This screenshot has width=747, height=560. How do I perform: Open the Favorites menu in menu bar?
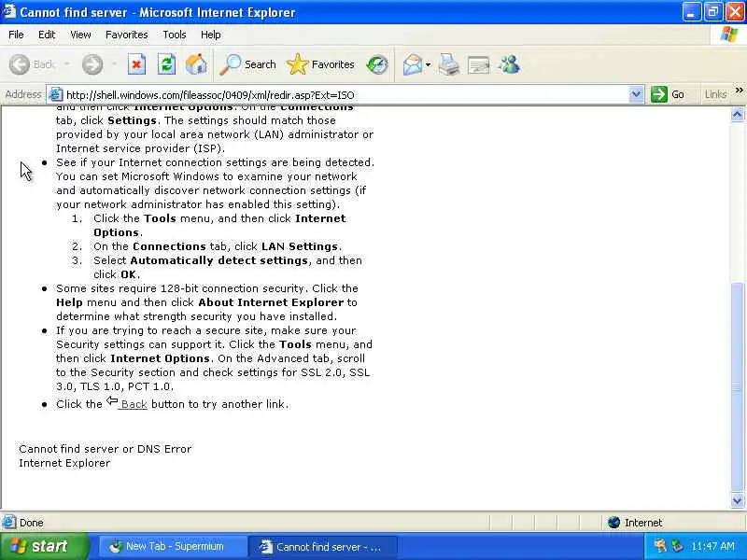pyautogui.click(x=126, y=35)
